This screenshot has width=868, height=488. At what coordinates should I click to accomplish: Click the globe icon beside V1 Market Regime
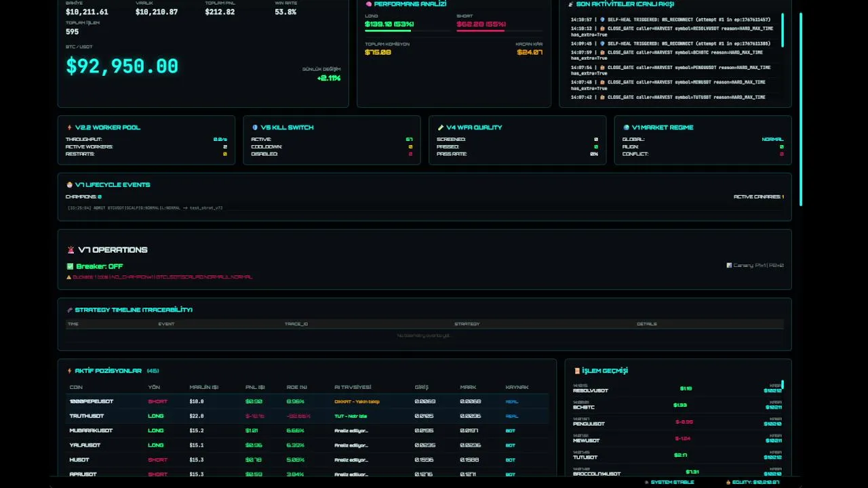click(x=627, y=127)
